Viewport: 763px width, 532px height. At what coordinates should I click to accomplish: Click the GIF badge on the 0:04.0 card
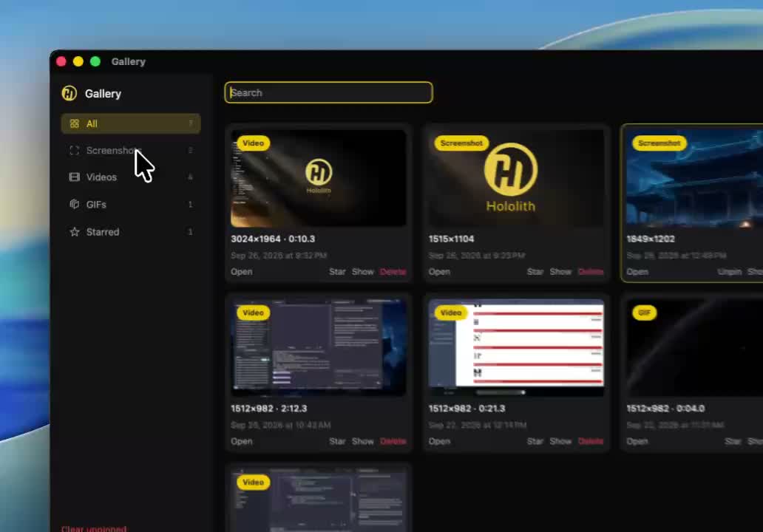(644, 313)
